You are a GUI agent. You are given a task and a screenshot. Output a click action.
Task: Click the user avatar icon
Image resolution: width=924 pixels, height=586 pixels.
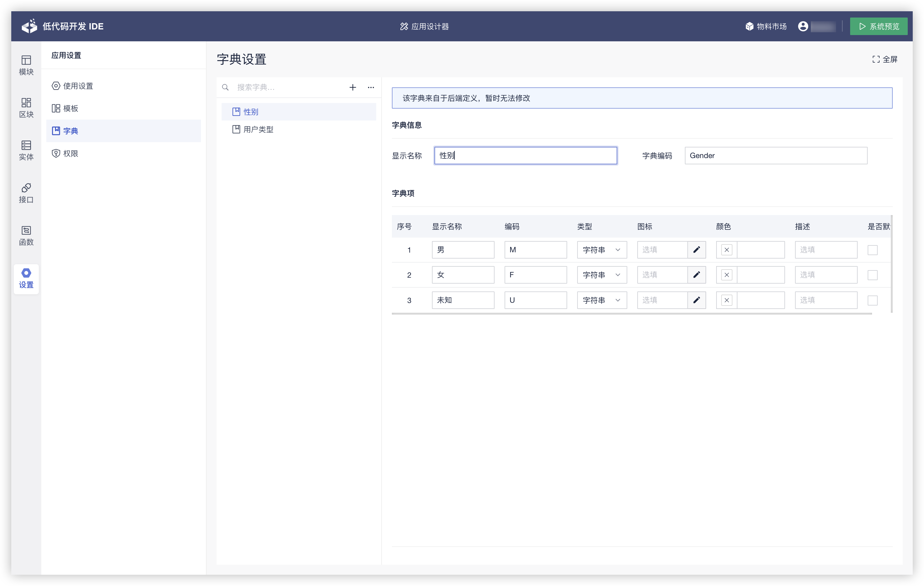click(803, 26)
